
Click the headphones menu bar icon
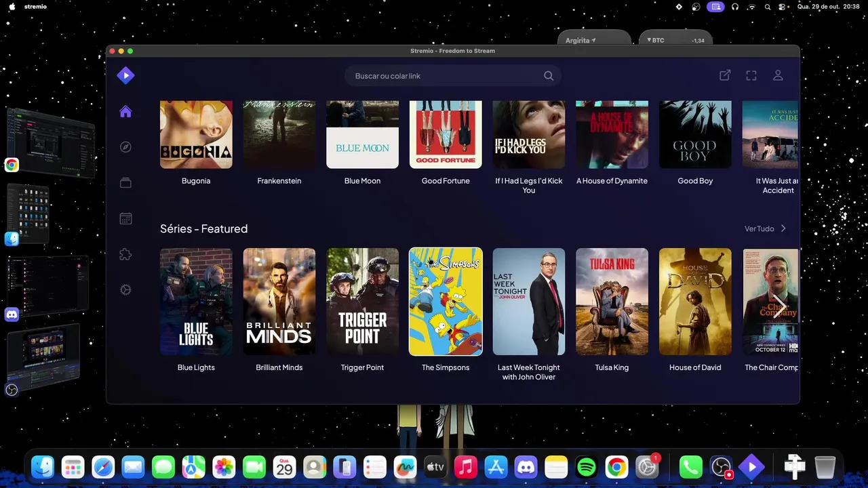point(735,7)
